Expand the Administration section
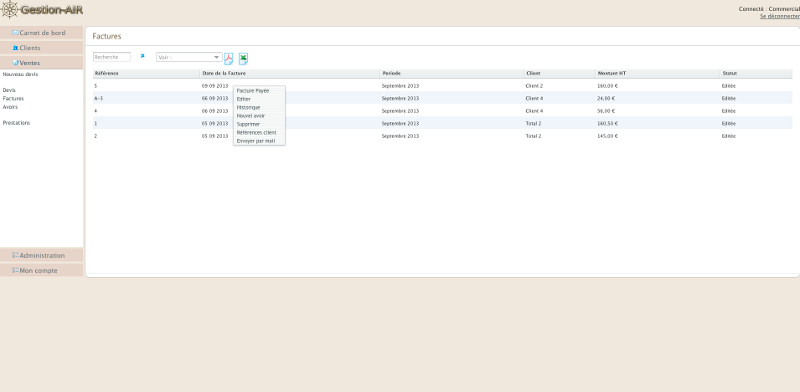Screen dimensions: 800x392 click(41, 255)
